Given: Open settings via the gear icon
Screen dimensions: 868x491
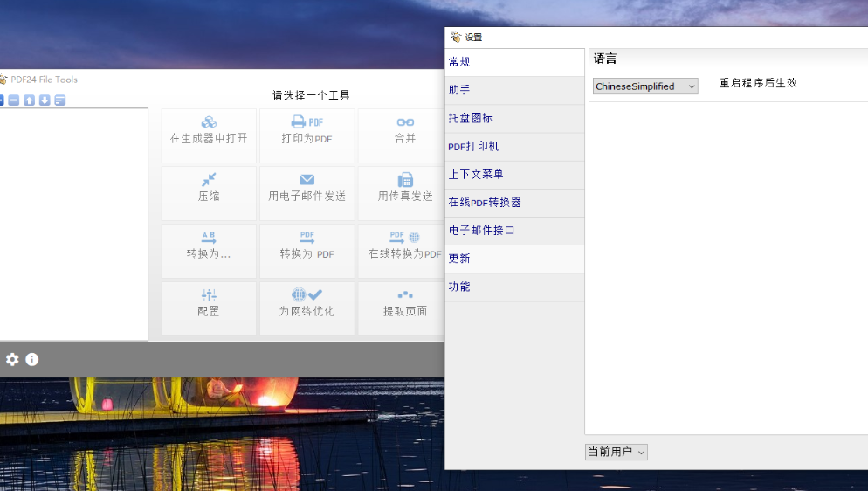Looking at the screenshot, I should 12,359.
